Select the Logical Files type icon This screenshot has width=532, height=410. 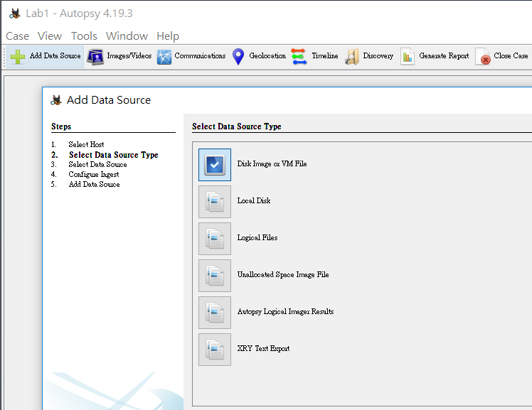pyautogui.click(x=215, y=239)
